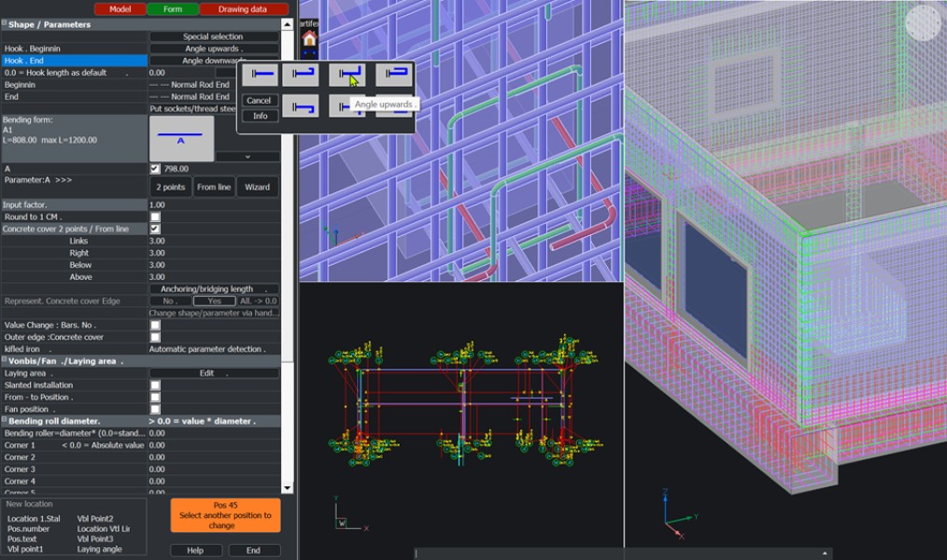
Task: Open the Drawing data tab
Action: coord(243,9)
